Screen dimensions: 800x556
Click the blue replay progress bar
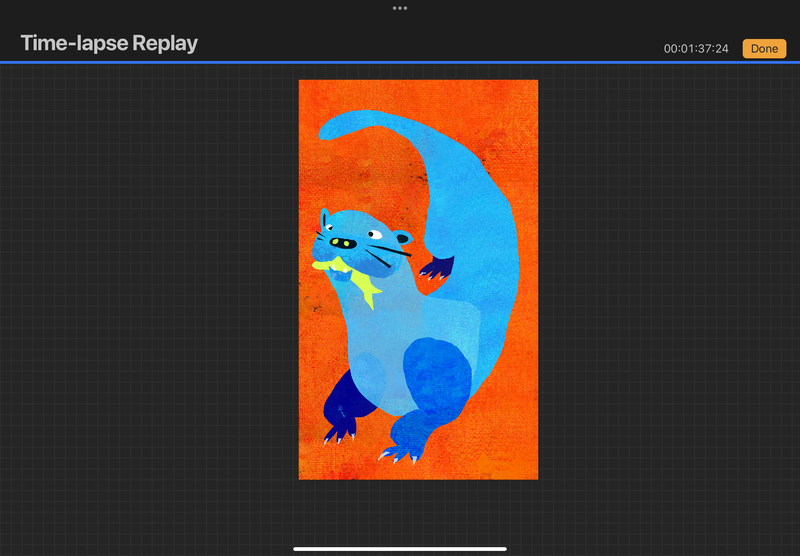(x=400, y=62)
